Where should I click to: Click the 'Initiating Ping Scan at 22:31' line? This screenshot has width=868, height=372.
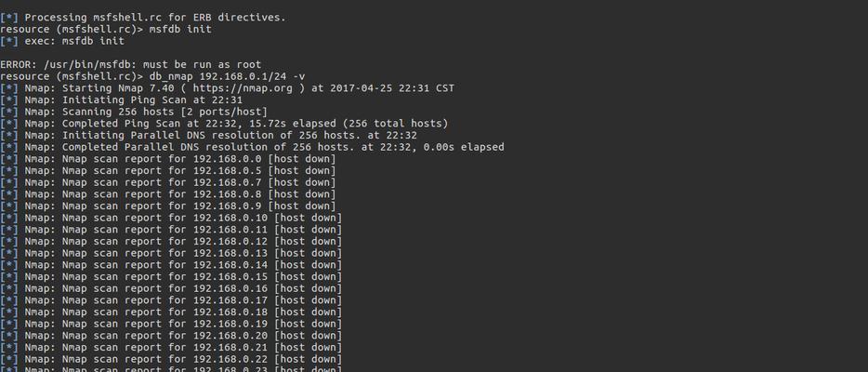point(121,100)
